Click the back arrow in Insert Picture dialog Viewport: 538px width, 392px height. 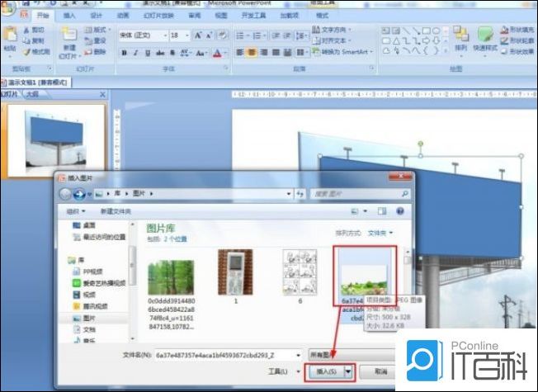[65, 194]
